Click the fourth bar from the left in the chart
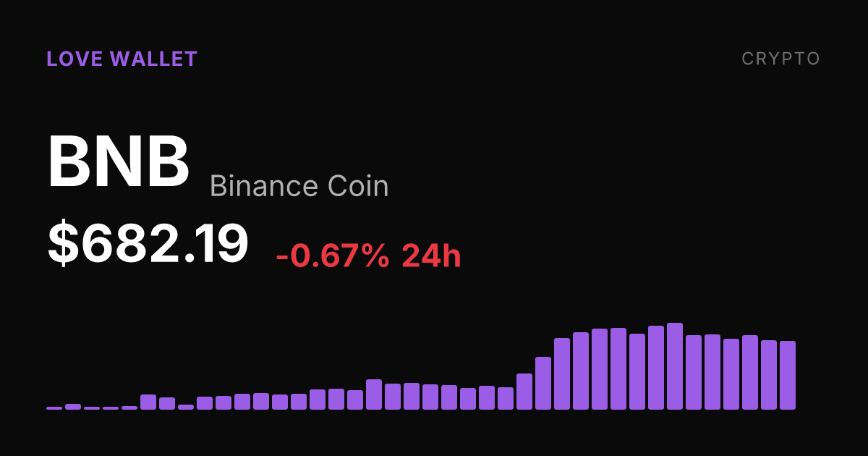 point(111,408)
